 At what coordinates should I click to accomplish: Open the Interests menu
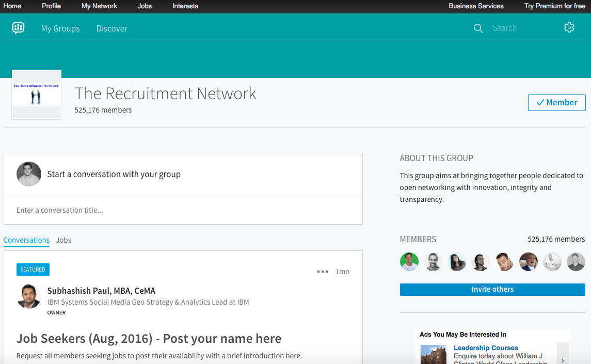(x=185, y=6)
